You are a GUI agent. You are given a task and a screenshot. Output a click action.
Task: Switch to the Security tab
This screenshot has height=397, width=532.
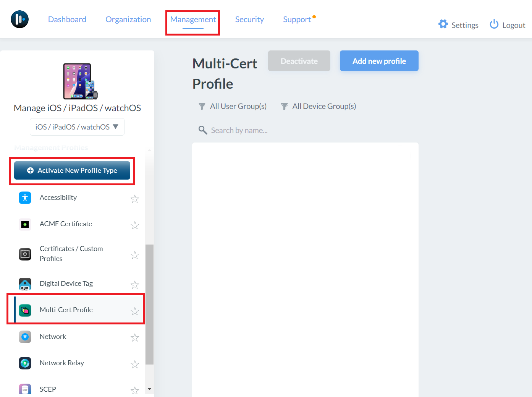tap(249, 19)
